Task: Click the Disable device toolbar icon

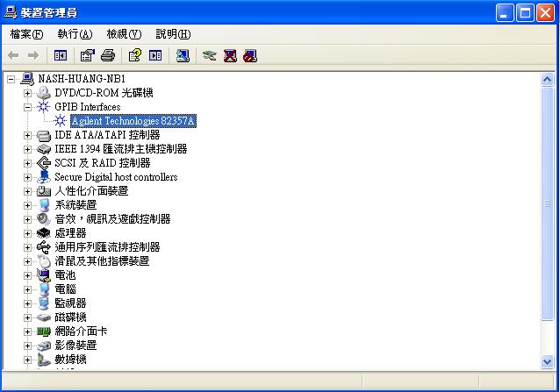Action: [250, 55]
